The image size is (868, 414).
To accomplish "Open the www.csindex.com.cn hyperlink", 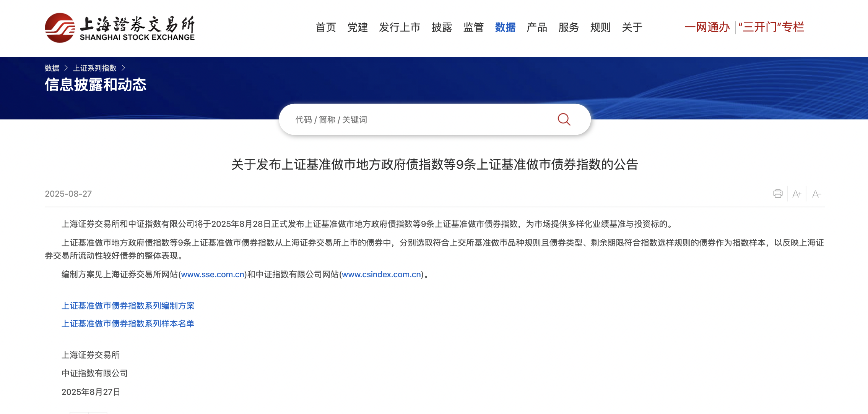I will [381, 274].
